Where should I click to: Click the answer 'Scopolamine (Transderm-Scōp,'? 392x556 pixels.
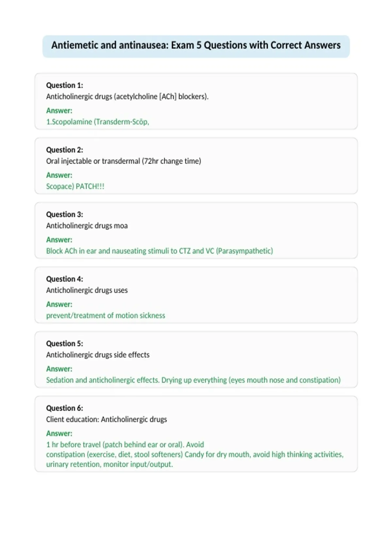(x=98, y=122)
